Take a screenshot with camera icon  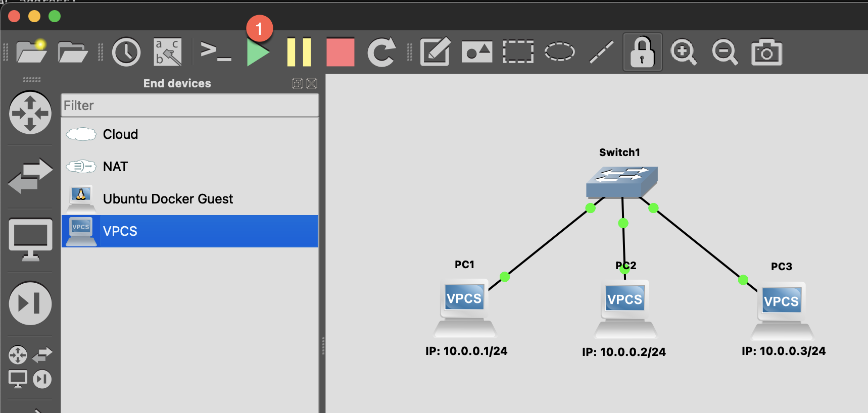click(766, 53)
